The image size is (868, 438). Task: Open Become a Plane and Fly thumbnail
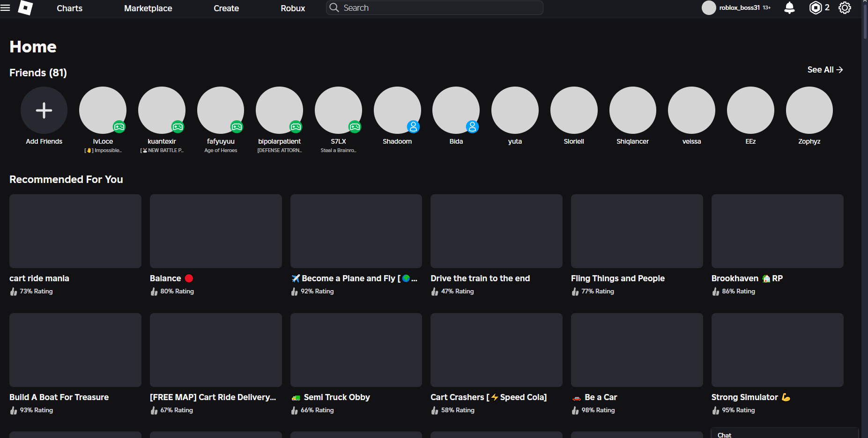(356, 231)
